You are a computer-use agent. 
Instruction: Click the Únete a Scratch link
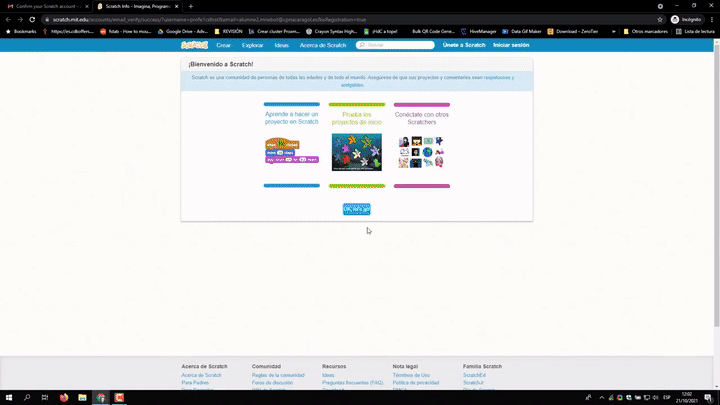click(463, 45)
